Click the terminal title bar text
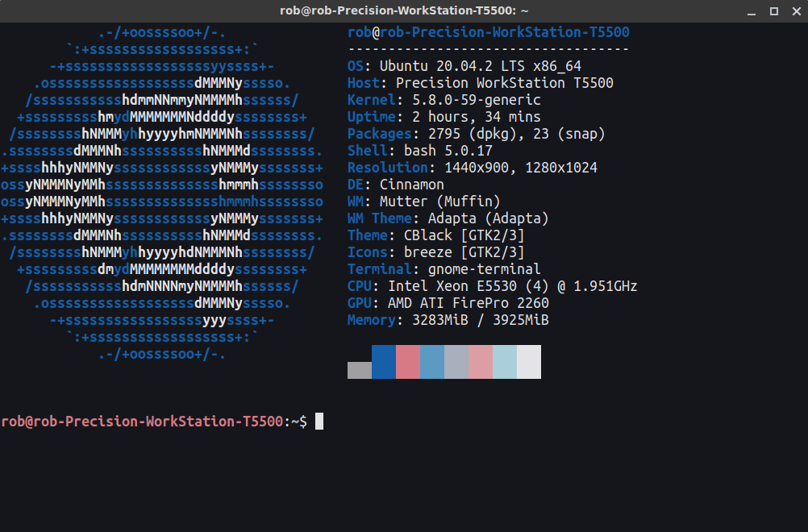This screenshot has height=532, width=808. tap(403, 11)
